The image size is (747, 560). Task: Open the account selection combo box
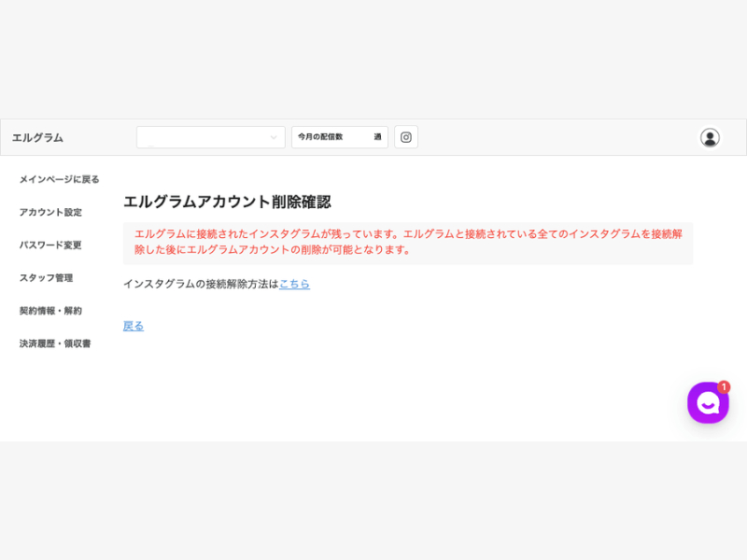pos(211,137)
